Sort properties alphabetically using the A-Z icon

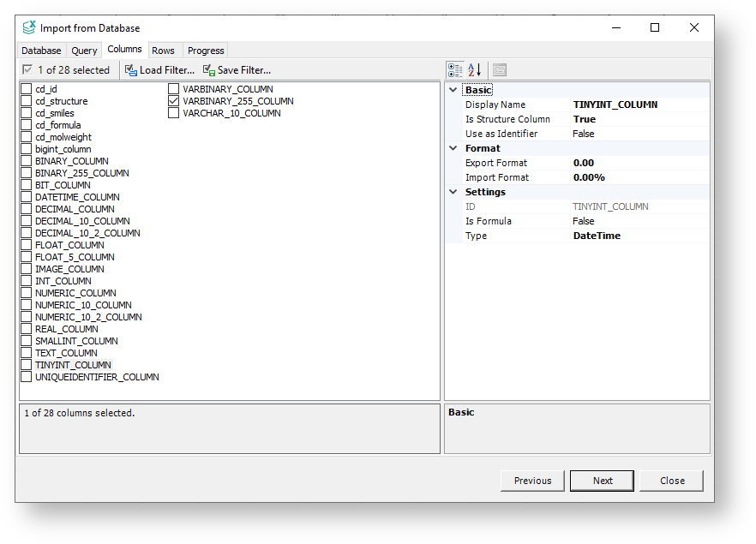pyautogui.click(x=473, y=69)
